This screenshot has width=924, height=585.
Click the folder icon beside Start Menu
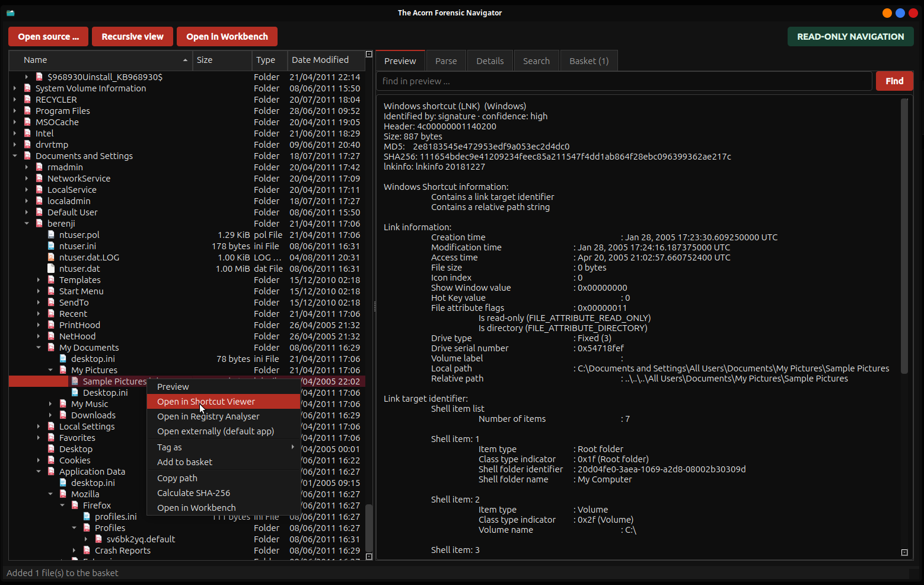click(x=51, y=291)
